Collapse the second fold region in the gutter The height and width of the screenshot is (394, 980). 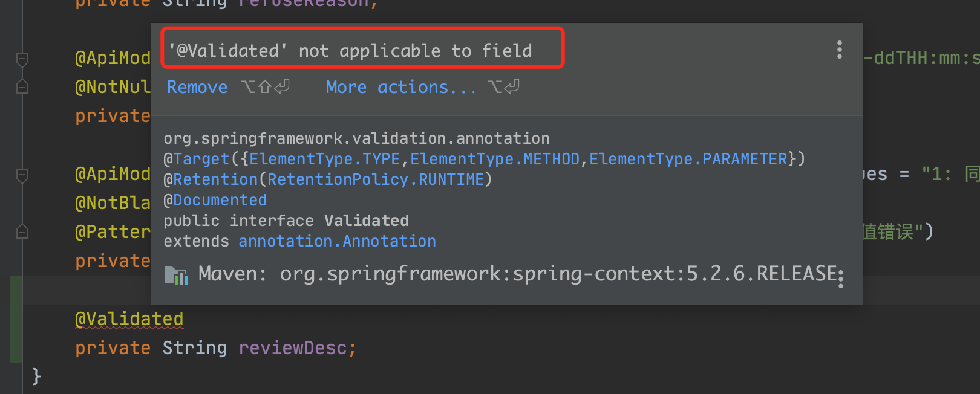coord(22,175)
